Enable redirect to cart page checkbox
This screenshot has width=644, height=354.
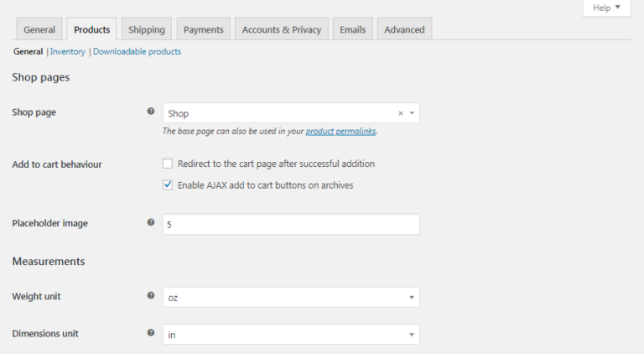[x=168, y=164]
